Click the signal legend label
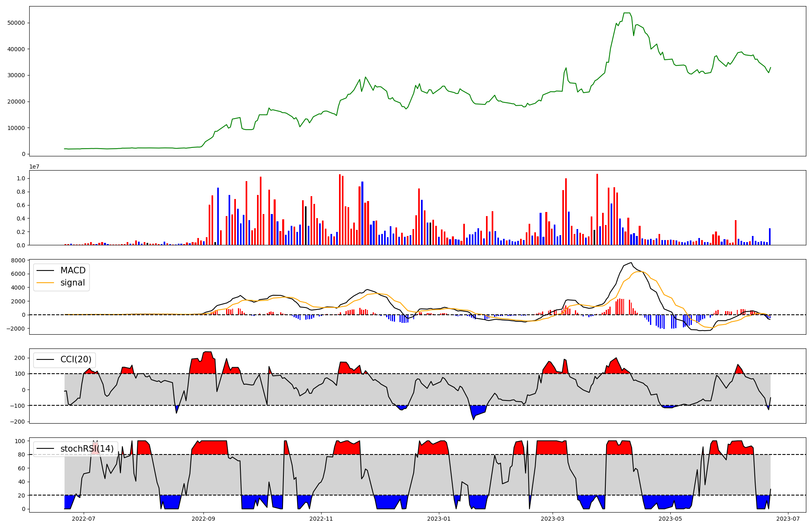Viewport: 812px width, 528px height. point(73,283)
